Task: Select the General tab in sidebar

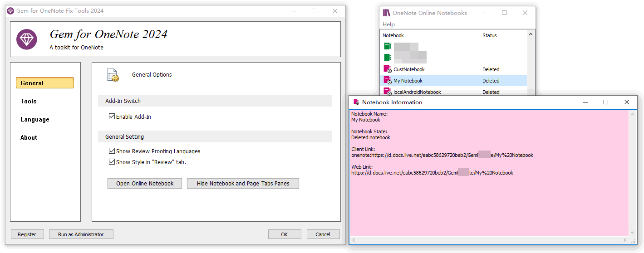Action: point(45,83)
